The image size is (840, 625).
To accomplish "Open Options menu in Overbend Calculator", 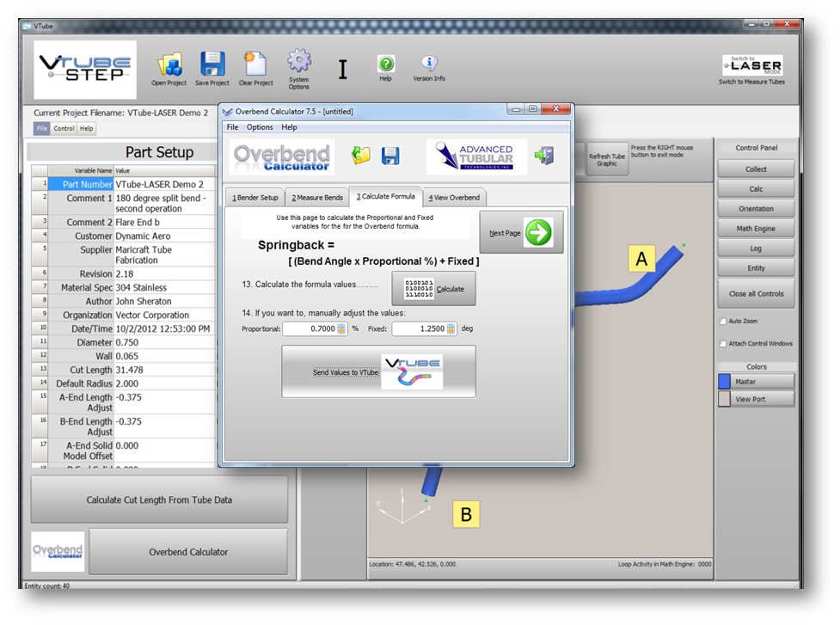I will point(260,127).
